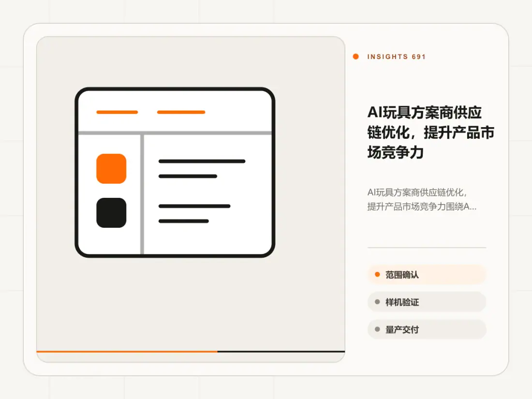Select the 范围确认 stage pill
Image resolution: width=532 pixels, height=399 pixels.
pos(427,275)
